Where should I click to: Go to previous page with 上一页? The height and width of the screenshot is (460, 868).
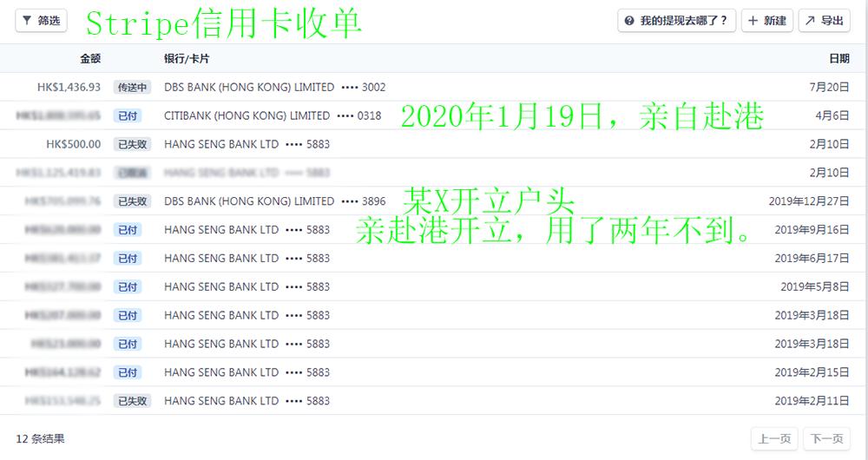(x=774, y=439)
